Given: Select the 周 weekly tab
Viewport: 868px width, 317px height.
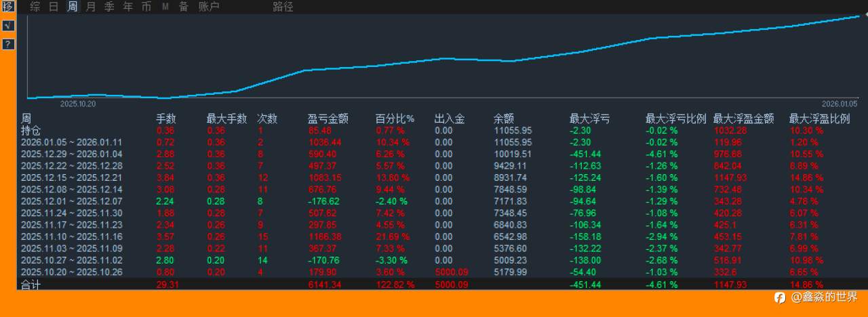Looking at the screenshot, I should coord(73,7).
